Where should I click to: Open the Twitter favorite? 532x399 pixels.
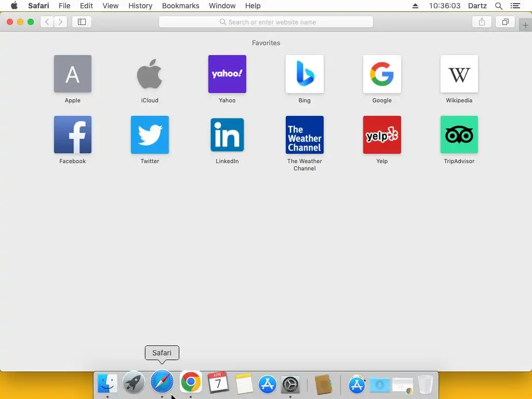point(150,135)
